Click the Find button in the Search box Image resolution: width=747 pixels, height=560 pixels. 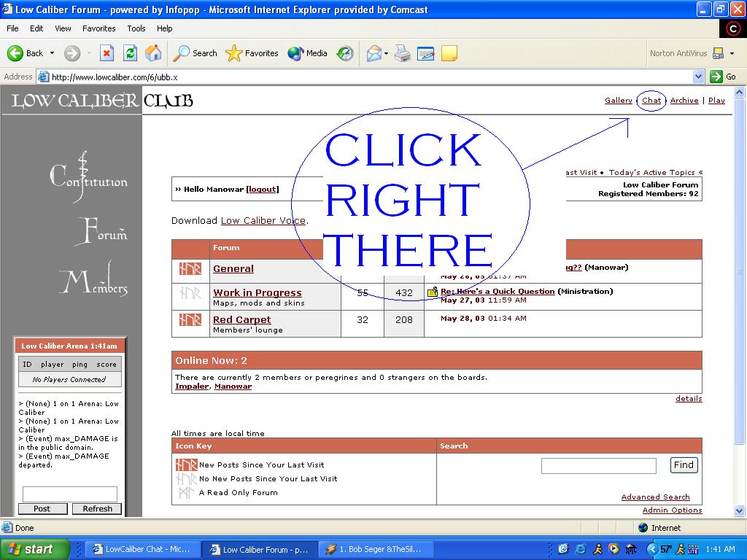pyautogui.click(x=684, y=464)
